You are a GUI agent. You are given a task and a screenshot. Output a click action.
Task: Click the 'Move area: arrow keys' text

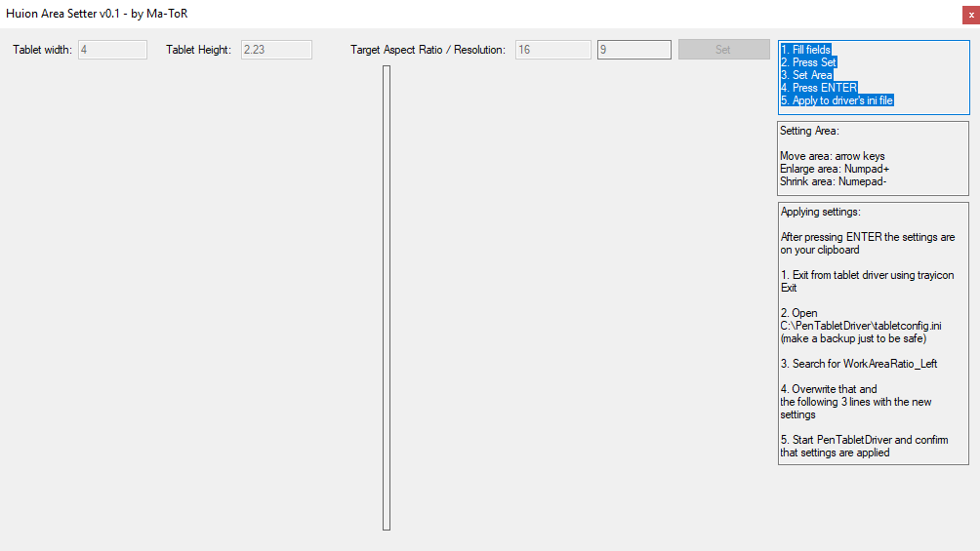(833, 156)
